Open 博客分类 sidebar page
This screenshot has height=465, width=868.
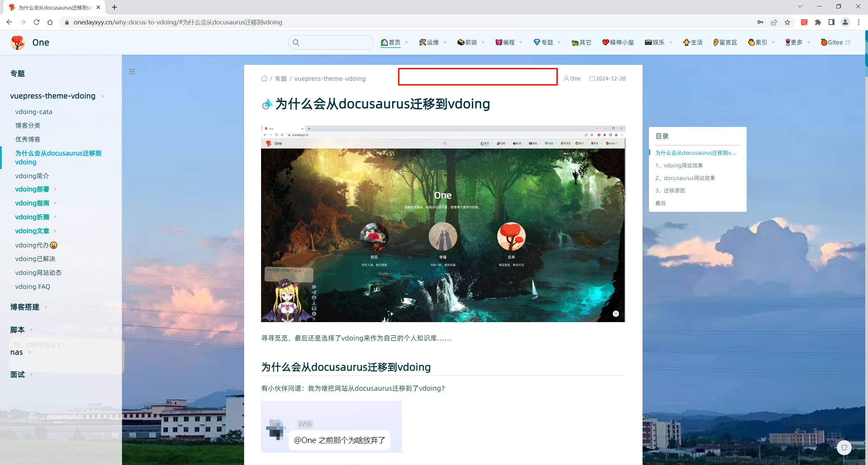pyautogui.click(x=28, y=125)
